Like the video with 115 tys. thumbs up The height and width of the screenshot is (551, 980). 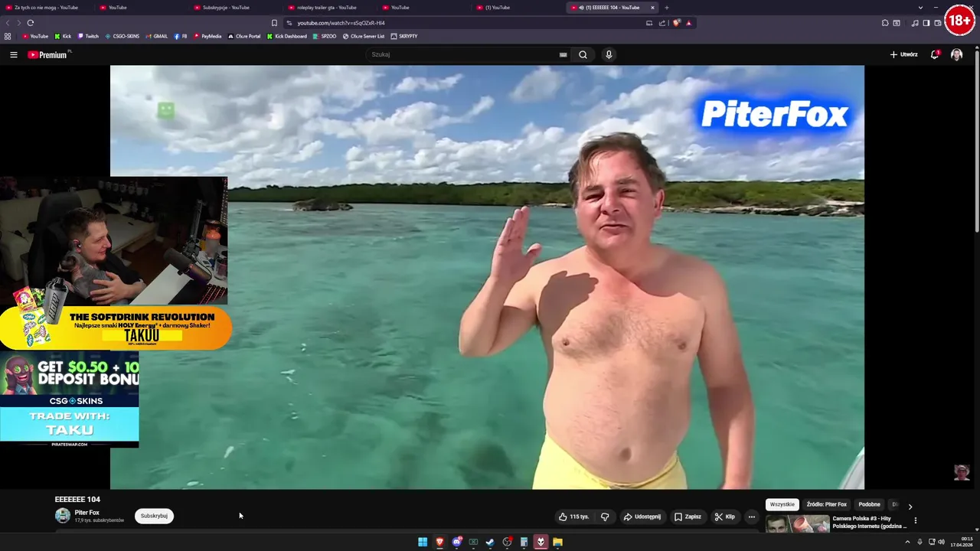pyautogui.click(x=573, y=517)
